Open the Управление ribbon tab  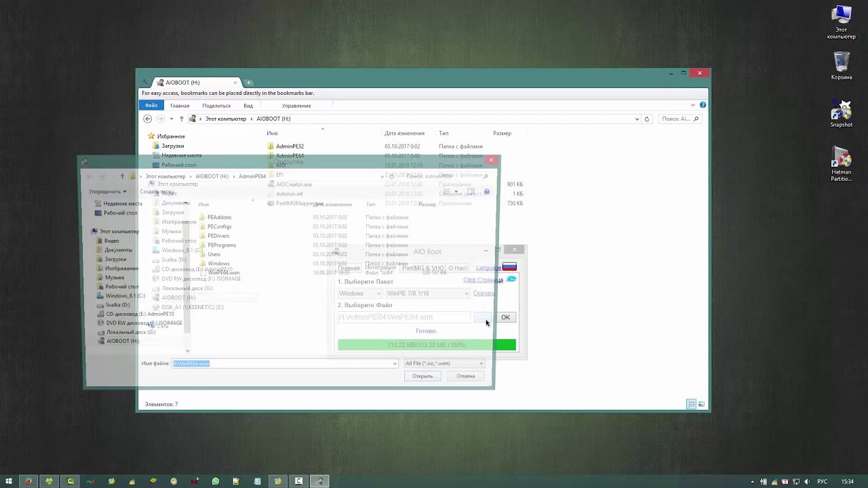[296, 106]
